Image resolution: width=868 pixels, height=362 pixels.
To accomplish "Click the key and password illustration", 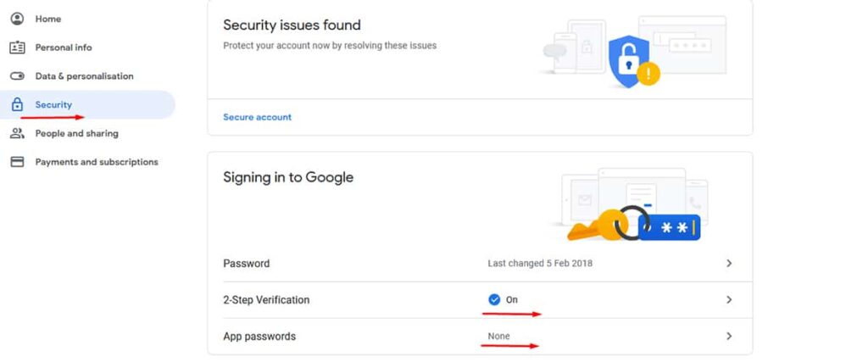I will click(634, 223).
